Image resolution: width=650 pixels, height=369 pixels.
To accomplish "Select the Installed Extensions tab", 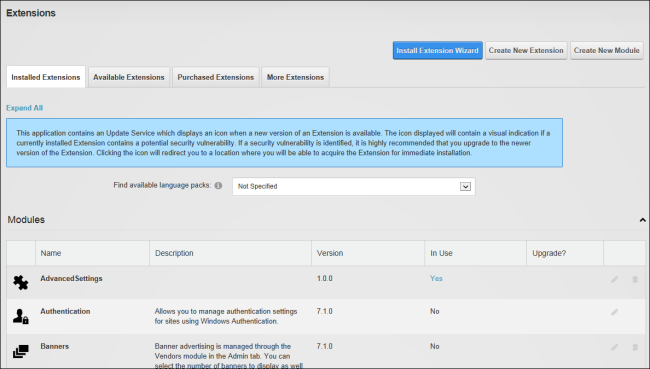I will pos(46,77).
